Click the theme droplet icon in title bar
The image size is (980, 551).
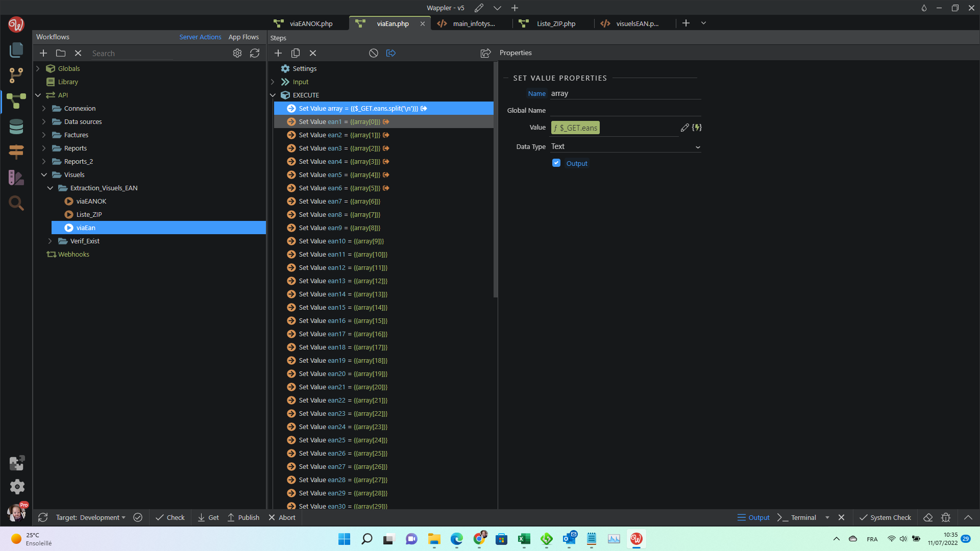coord(924,8)
